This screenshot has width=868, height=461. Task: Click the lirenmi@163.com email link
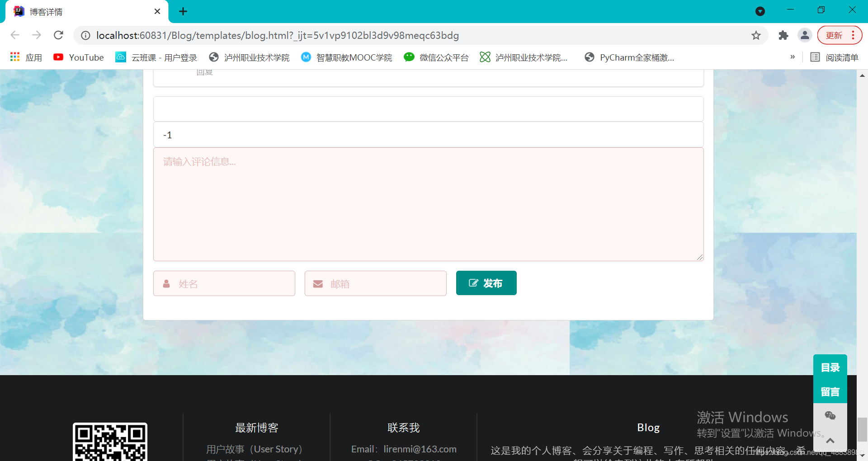(420, 449)
